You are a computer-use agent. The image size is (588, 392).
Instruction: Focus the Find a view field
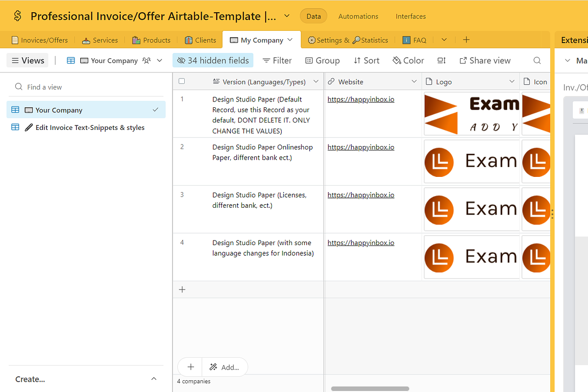tap(86, 87)
